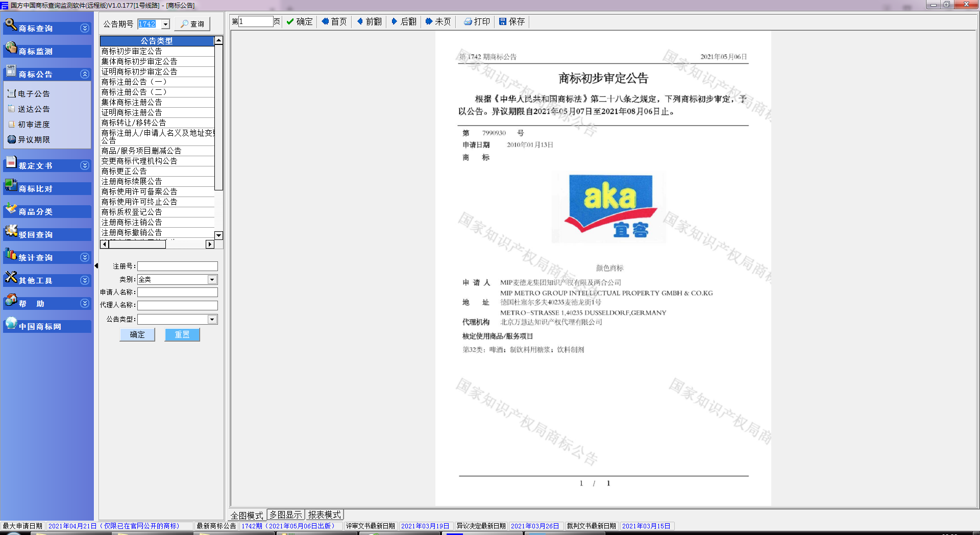Viewport: 980px width, 535px height.
Task: Click the 打印 print icon
Action: (468, 21)
